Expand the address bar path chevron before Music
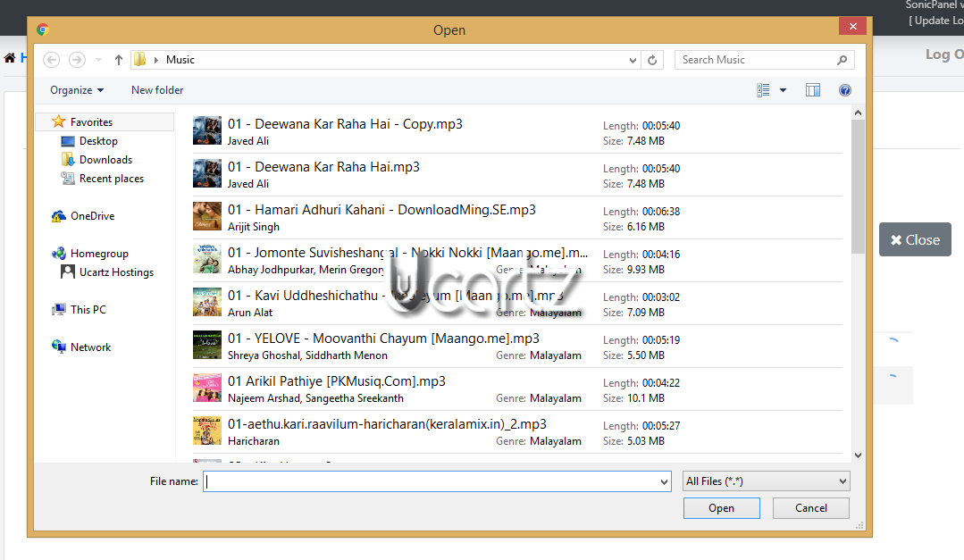The width and height of the screenshot is (964, 560). tap(156, 60)
